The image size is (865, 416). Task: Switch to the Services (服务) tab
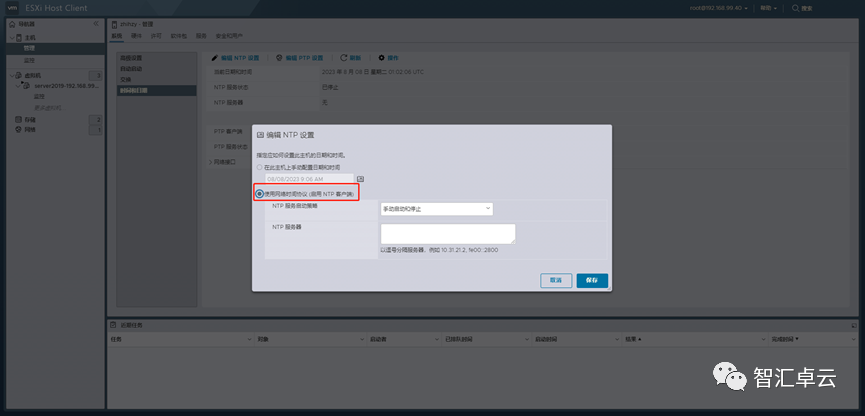(201, 36)
